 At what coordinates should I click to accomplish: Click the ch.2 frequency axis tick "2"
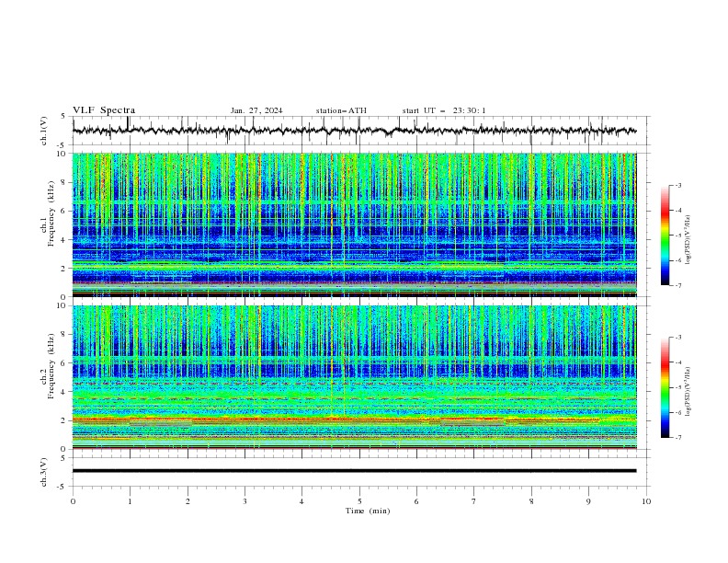pos(64,420)
